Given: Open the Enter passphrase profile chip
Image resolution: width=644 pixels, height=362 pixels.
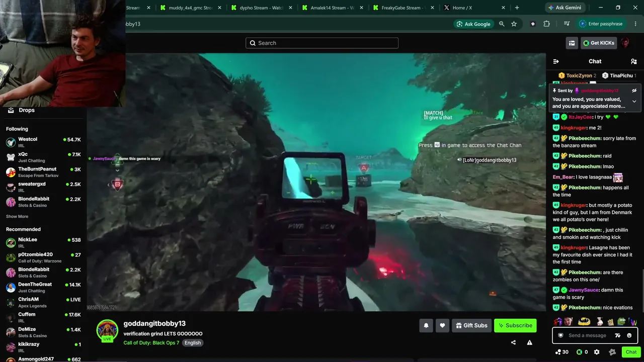Looking at the screenshot, I should (x=601, y=24).
